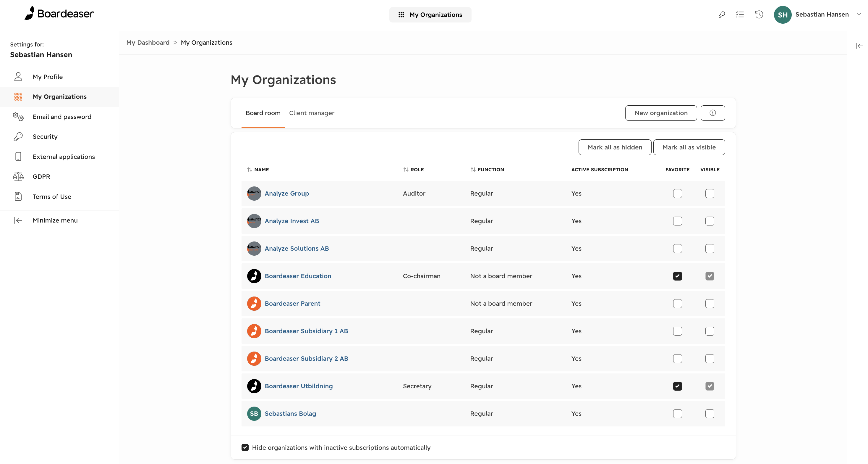Switch to the Board room tab
868x464 pixels.
[263, 113]
